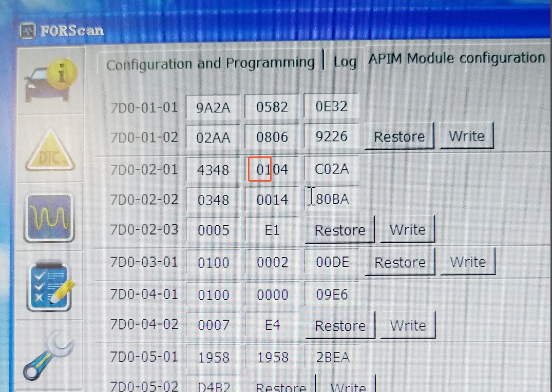552x392 pixels.
Task: Click Write button beside 7D0-03-01
Action: [467, 262]
